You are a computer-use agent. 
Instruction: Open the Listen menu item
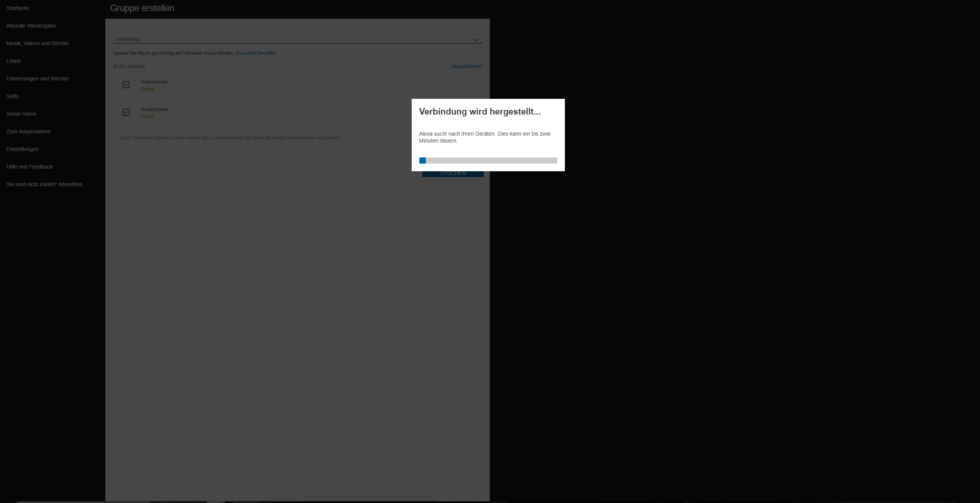tap(13, 61)
